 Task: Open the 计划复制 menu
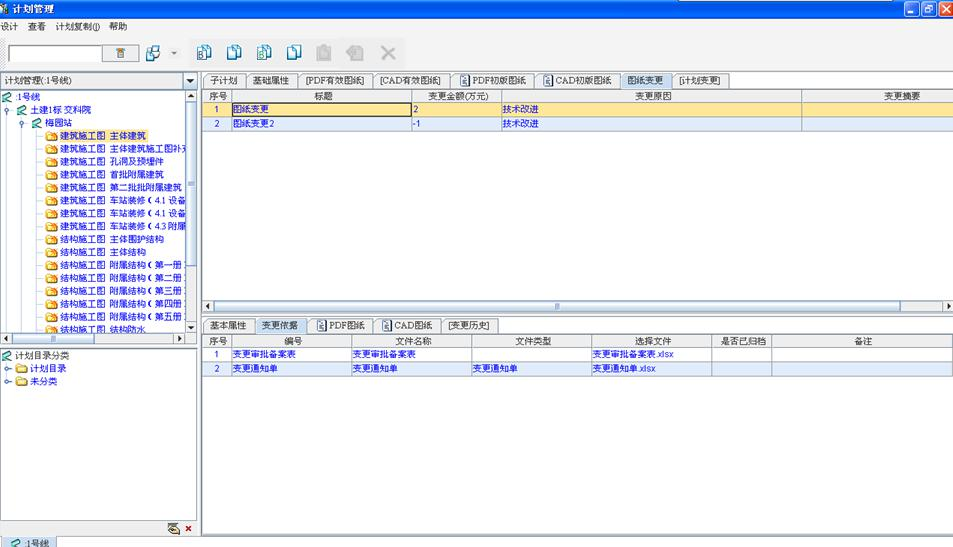point(77,27)
